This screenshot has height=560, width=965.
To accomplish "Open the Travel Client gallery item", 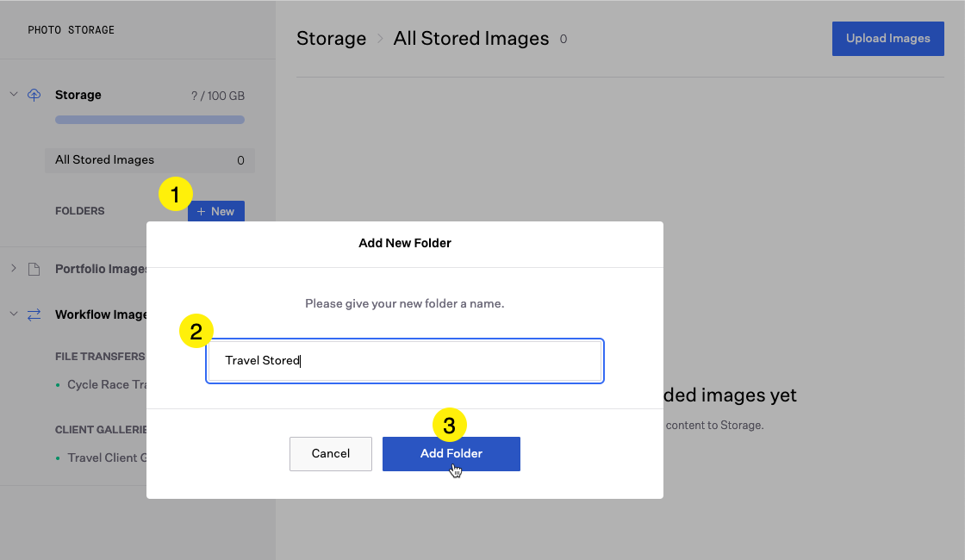I will pos(103,457).
